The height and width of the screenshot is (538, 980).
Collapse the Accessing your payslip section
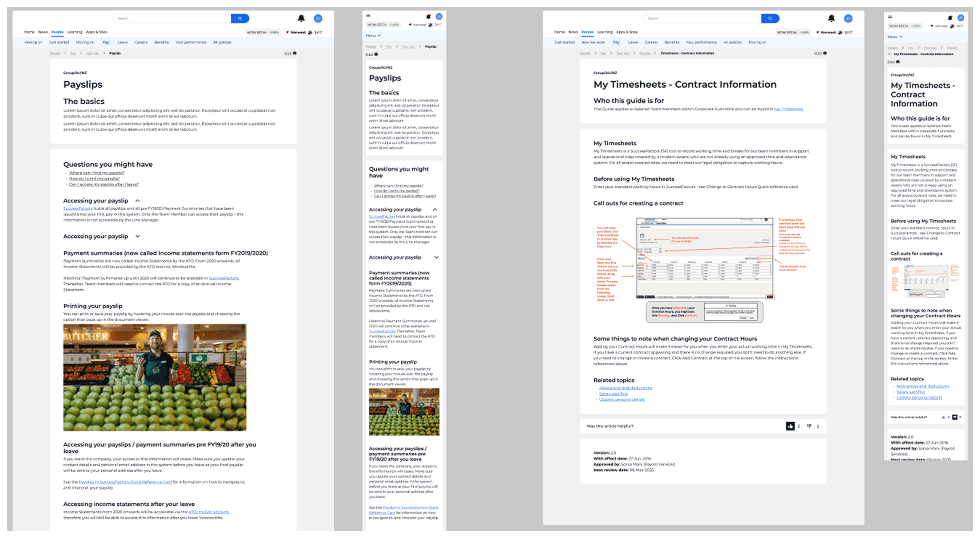(138, 201)
